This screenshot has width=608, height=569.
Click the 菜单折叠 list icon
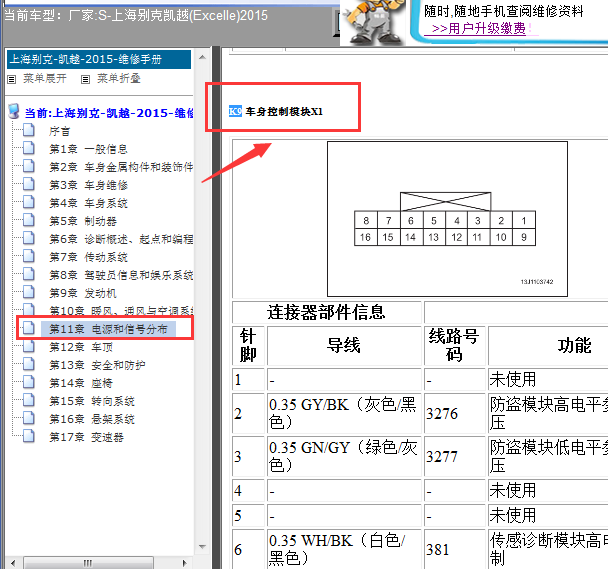[85, 79]
